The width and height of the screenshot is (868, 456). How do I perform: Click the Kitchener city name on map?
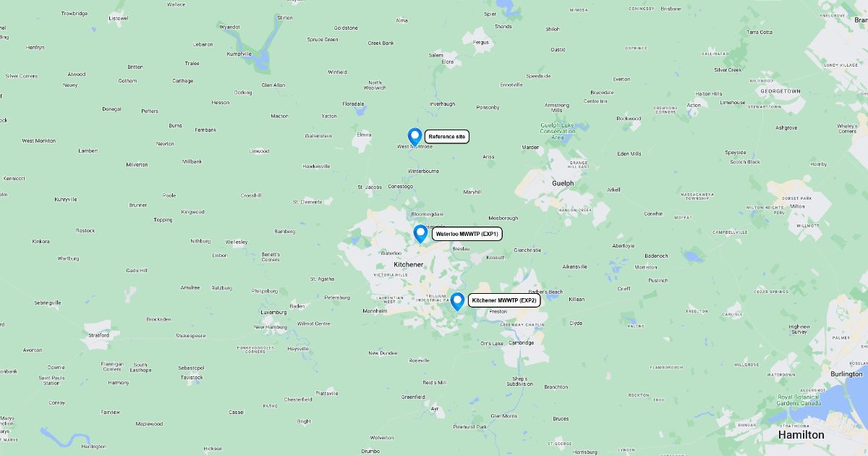coord(409,265)
